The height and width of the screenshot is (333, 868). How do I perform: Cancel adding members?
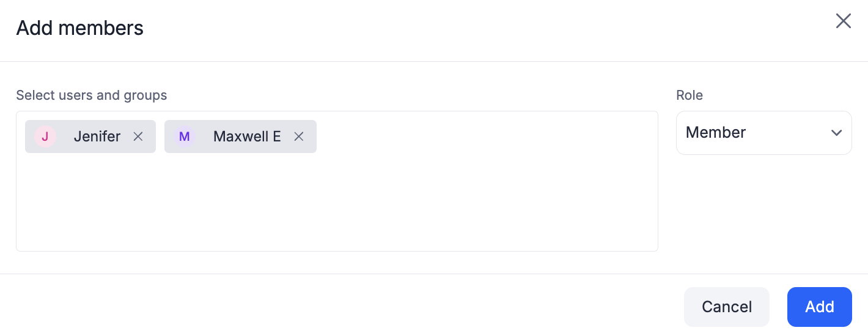click(726, 307)
